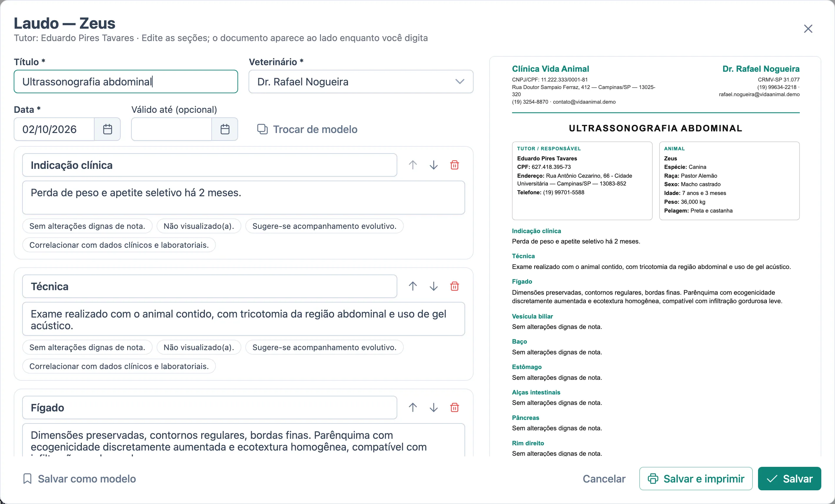Open calendar picker for Data field
Screen dimensions: 835x504
107,129
